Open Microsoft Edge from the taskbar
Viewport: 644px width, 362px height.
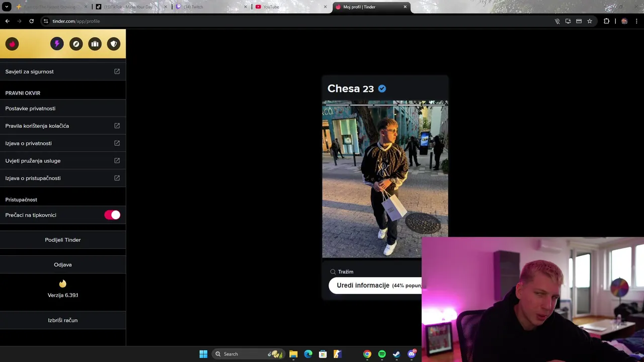(308, 354)
